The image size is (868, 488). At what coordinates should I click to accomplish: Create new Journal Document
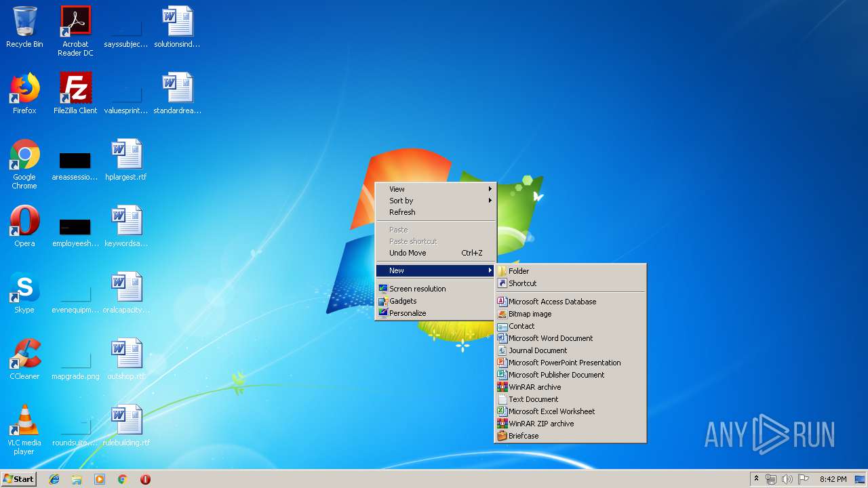click(570, 350)
